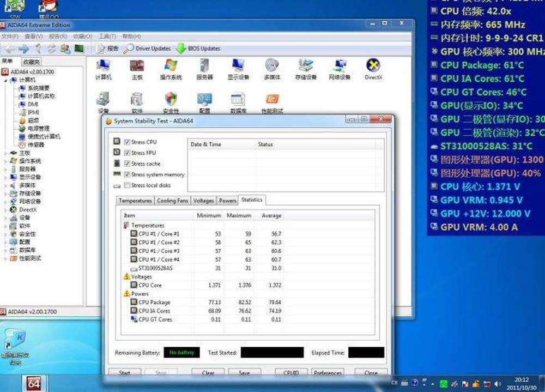
Task: Open the 报告 report tool in the toolbar
Action: click(107, 49)
